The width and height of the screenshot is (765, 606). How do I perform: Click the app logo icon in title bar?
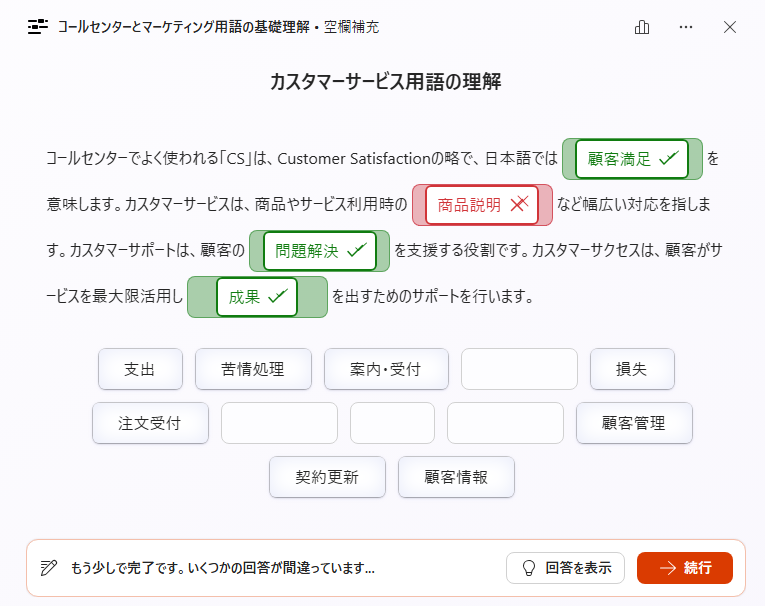(x=38, y=27)
